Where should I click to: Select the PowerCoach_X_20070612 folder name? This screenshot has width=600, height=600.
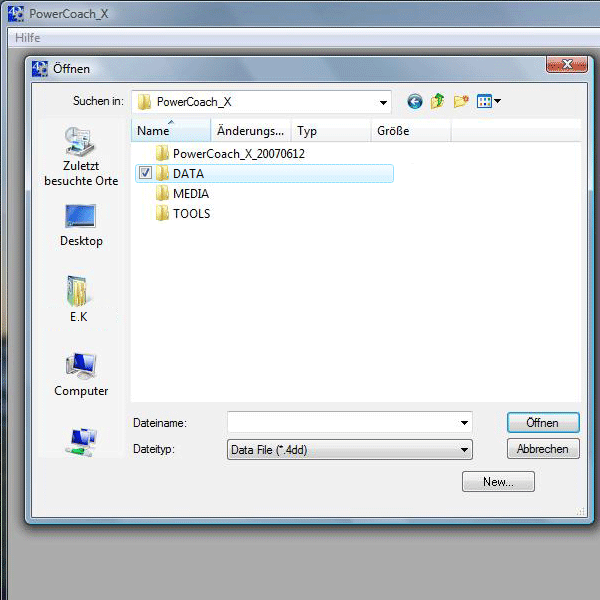tap(239, 154)
